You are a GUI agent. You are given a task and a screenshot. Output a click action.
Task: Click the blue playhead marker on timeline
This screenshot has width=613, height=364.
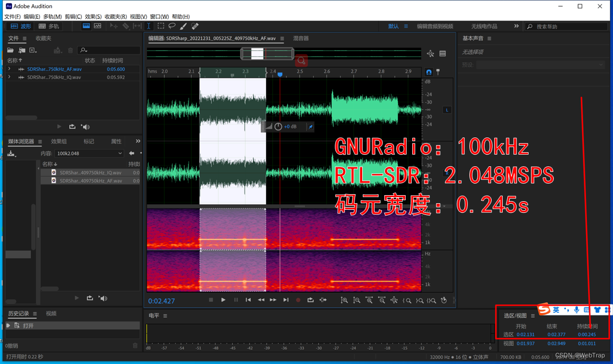280,75
